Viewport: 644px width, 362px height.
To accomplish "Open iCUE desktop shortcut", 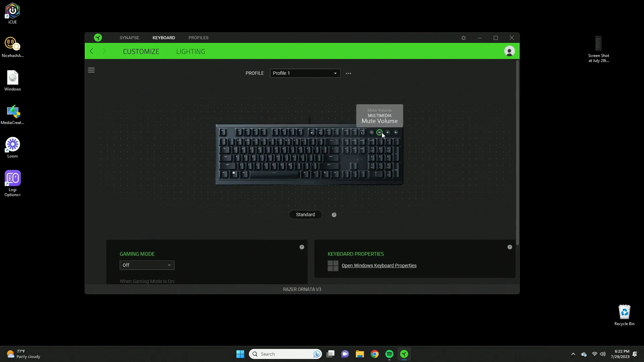I will 12,13.
